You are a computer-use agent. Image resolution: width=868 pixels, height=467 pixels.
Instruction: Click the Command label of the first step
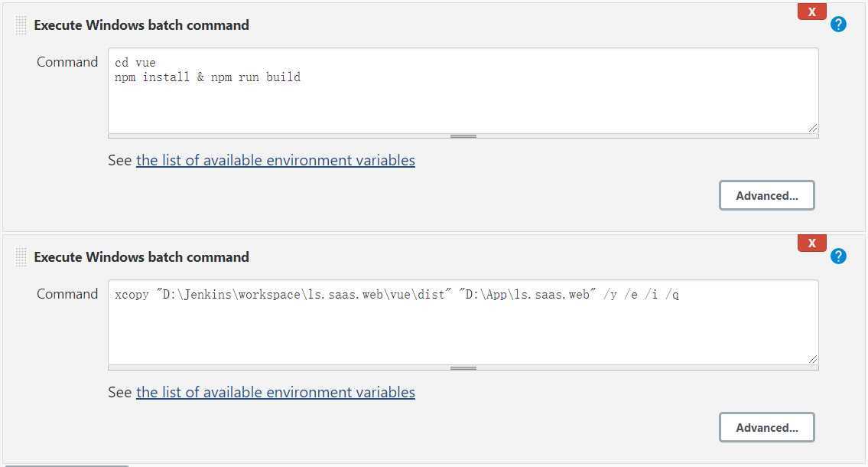click(x=67, y=62)
